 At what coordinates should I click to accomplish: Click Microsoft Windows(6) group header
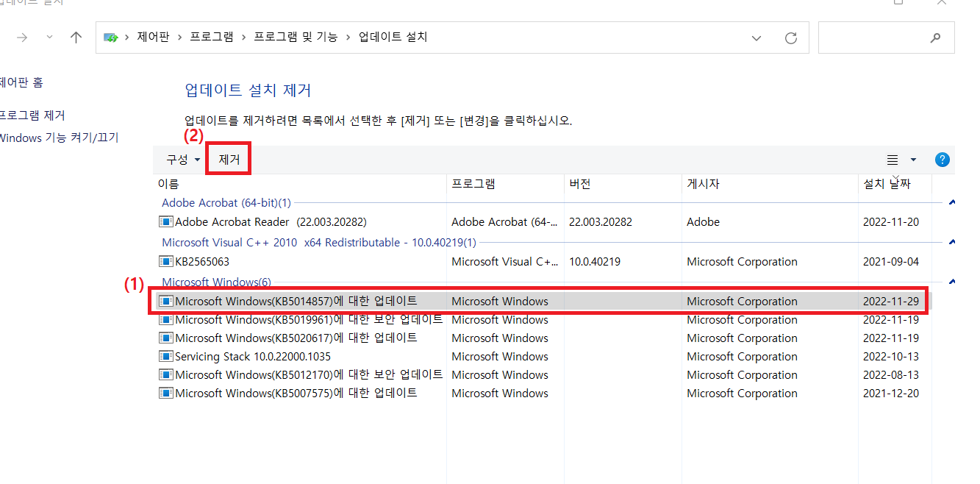coord(216,282)
